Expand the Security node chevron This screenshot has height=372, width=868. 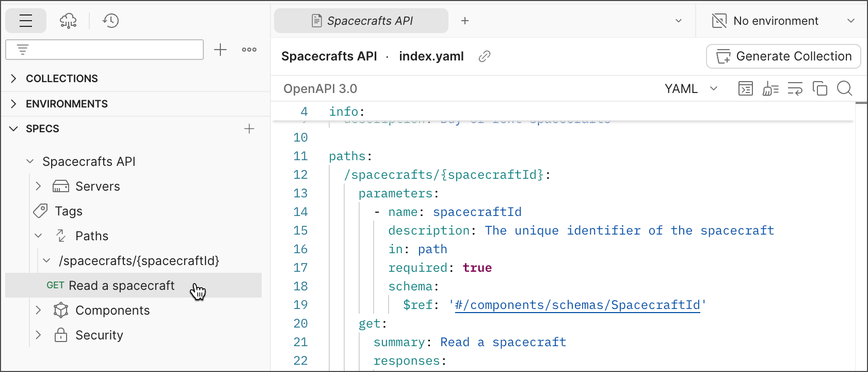click(x=38, y=335)
